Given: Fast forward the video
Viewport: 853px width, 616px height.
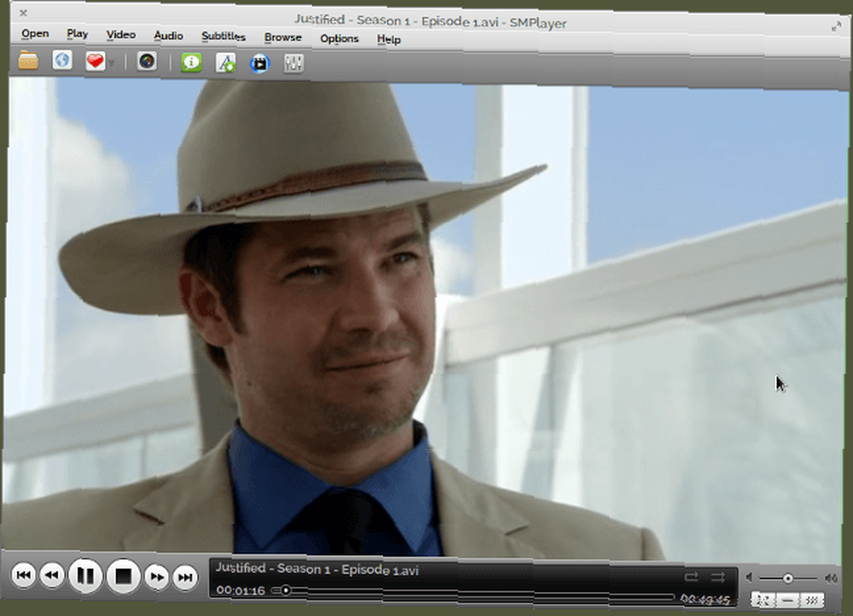Looking at the screenshot, I should [x=157, y=577].
